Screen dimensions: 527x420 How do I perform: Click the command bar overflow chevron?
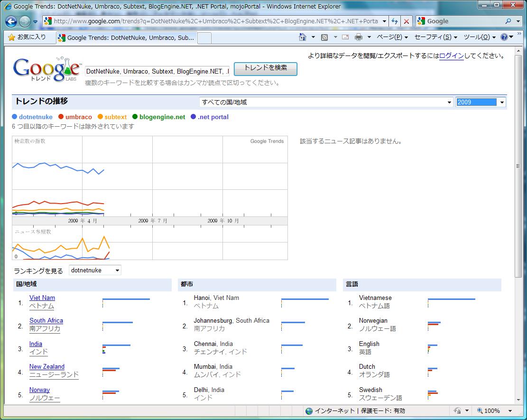pyautogui.click(x=519, y=34)
